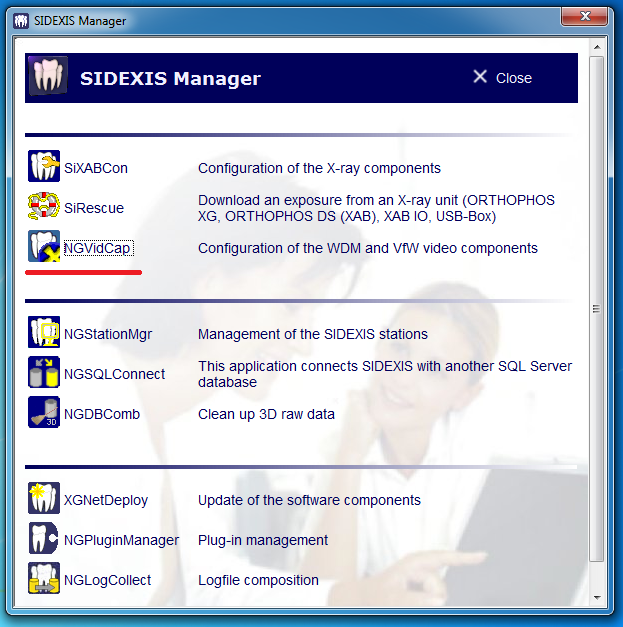
Task: Open the NGStationMgr link
Action: pyautogui.click(x=108, y=334)
